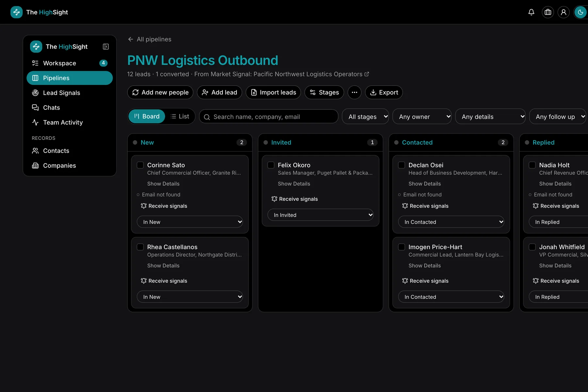
Task: Change Corinne Sato's stage dropdown
Action: [190, 222]
